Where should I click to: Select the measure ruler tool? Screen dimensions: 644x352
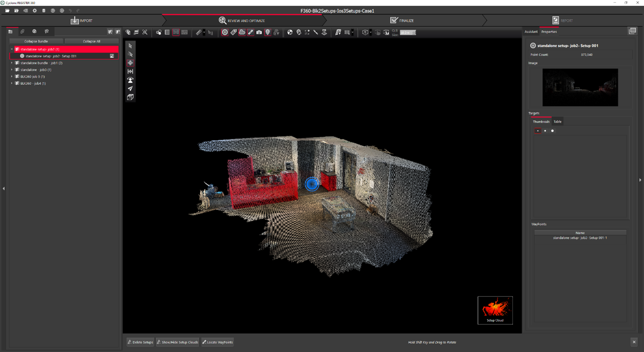tap(199, 32)
